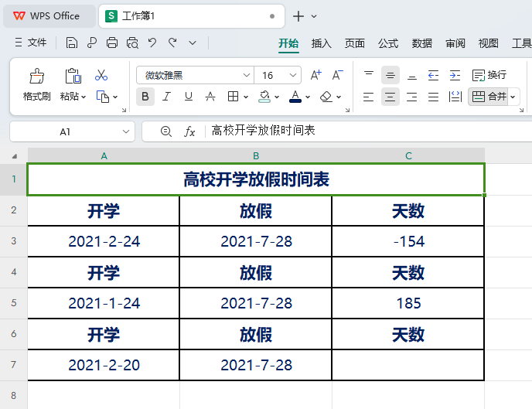Screen dimensions: 532x409
Task: Align text right
Action: [412, 97]
